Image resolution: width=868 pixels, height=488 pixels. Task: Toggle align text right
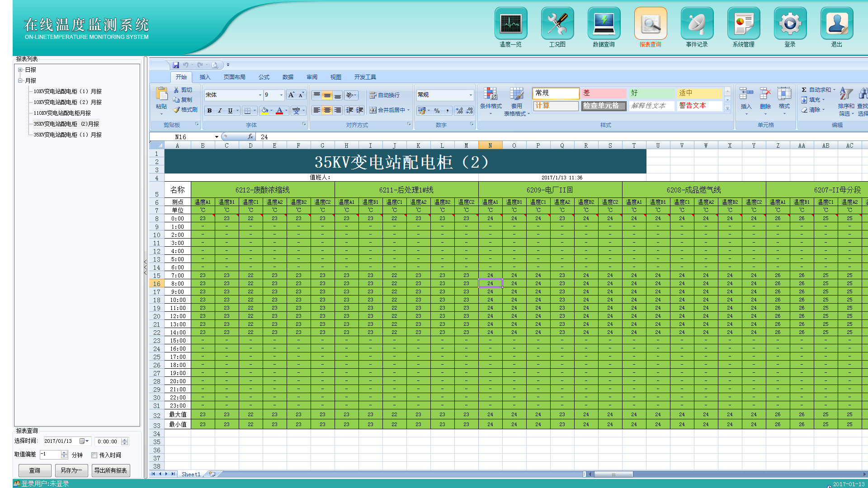(x=337, y=110)
